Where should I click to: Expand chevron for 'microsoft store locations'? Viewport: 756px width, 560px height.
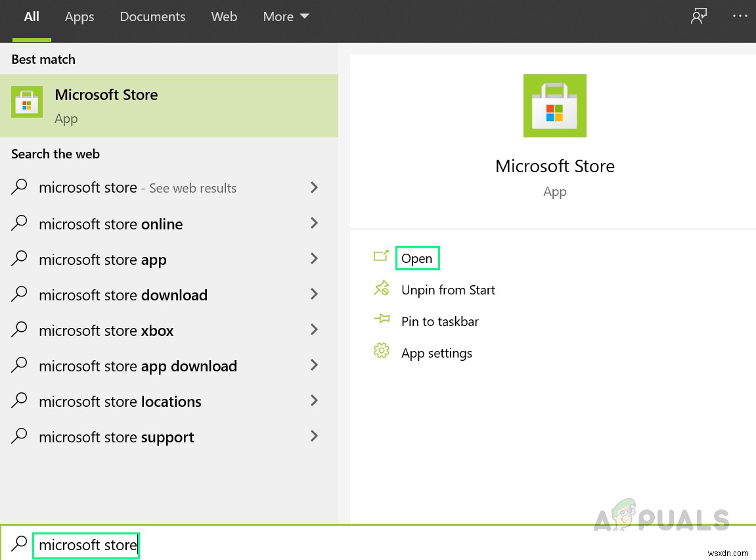click(x=315, y=400)
